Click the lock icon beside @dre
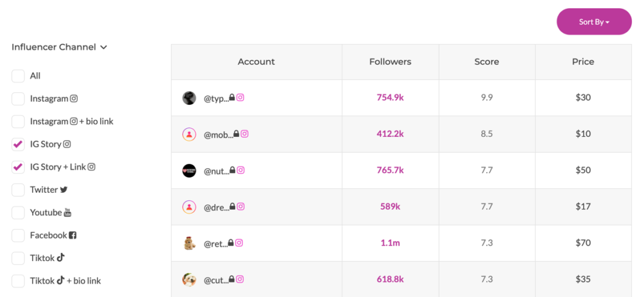 (231, 207)
